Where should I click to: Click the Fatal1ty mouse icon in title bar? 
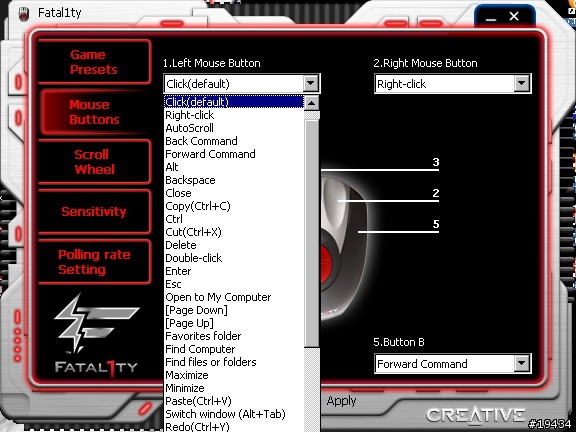(x=24, y=14)
